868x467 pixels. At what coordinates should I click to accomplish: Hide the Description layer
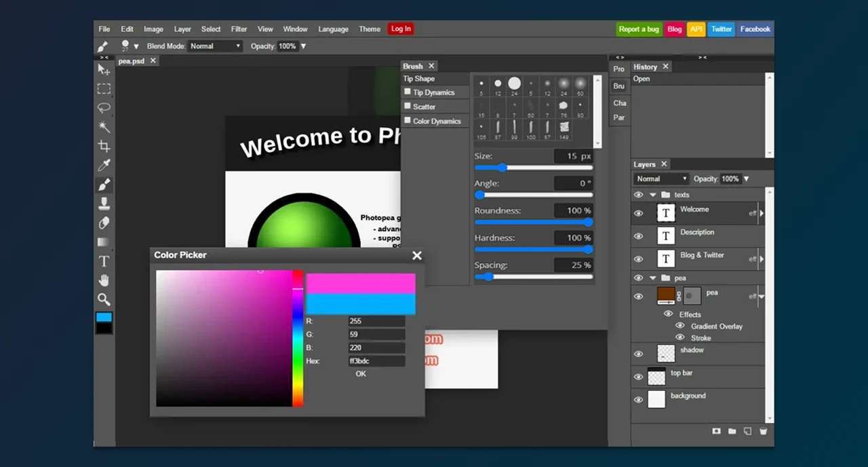click(x=638, y=236)
